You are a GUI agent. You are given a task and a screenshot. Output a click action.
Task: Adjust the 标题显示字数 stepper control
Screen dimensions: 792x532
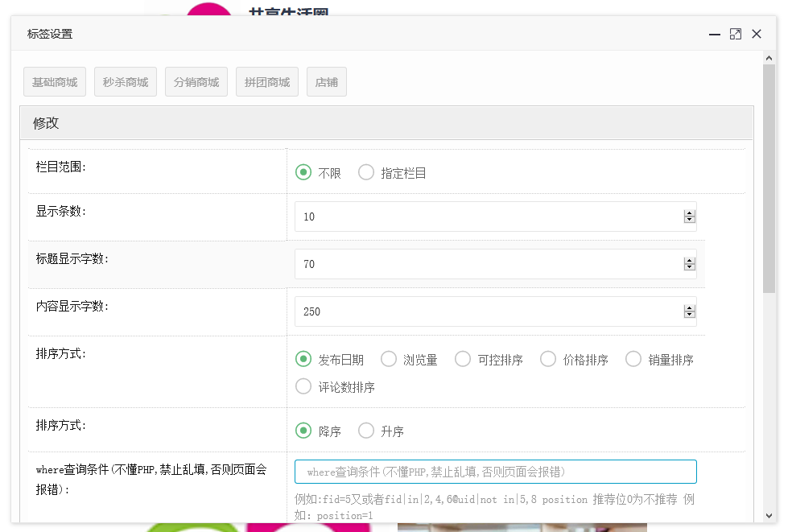pyautogui.click(x=689, y=264)
